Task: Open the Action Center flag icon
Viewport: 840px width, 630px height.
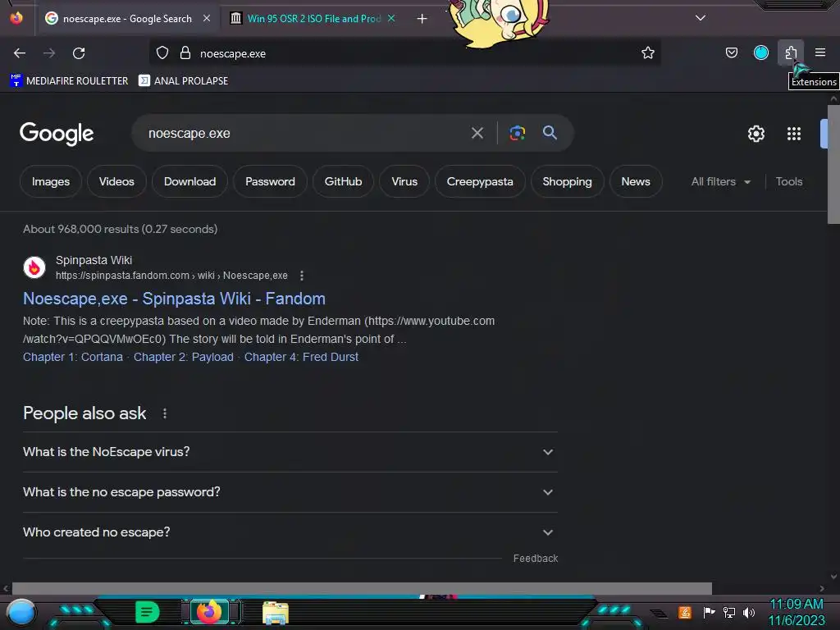Action: click(709, 612)
